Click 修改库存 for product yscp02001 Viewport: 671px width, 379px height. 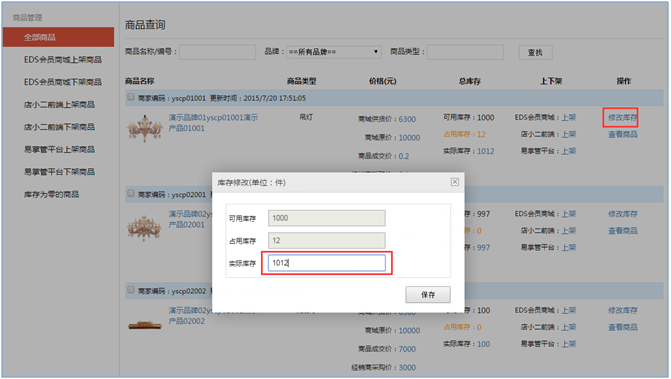(623, 214)
